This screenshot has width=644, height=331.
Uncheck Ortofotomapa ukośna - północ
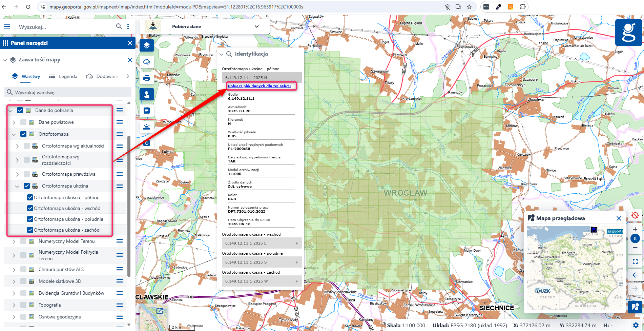(x=30, y=197)
